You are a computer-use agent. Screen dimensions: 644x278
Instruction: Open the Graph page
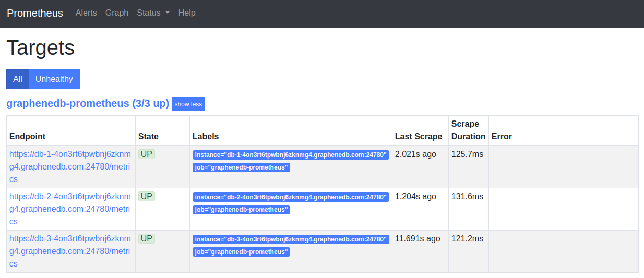[117, 13]
